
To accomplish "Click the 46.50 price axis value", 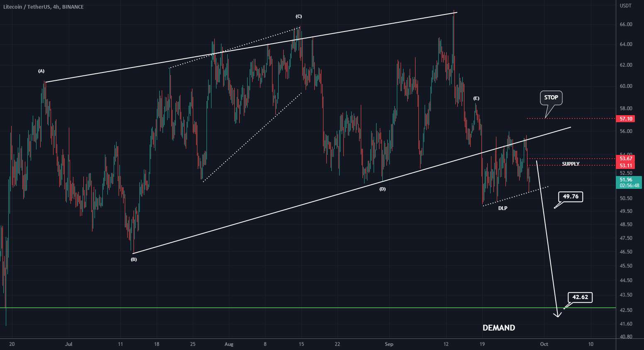I will tap(626, 252).
